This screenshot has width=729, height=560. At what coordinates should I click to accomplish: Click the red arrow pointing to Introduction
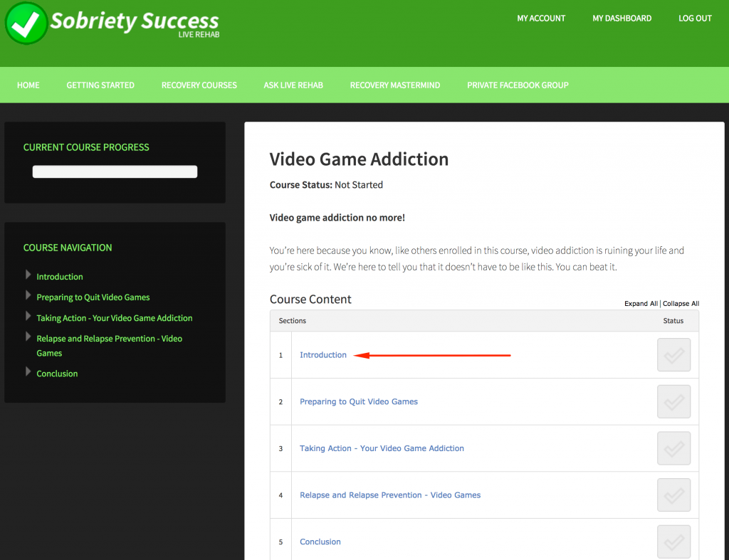click(x=434, y=355)
